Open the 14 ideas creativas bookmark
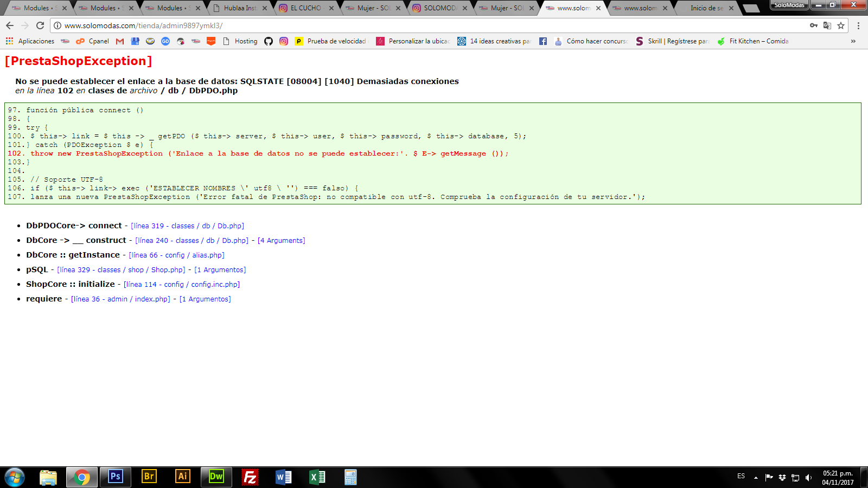Image resolution: width=868 pixels, height=488 pixels. click(494, 41)
